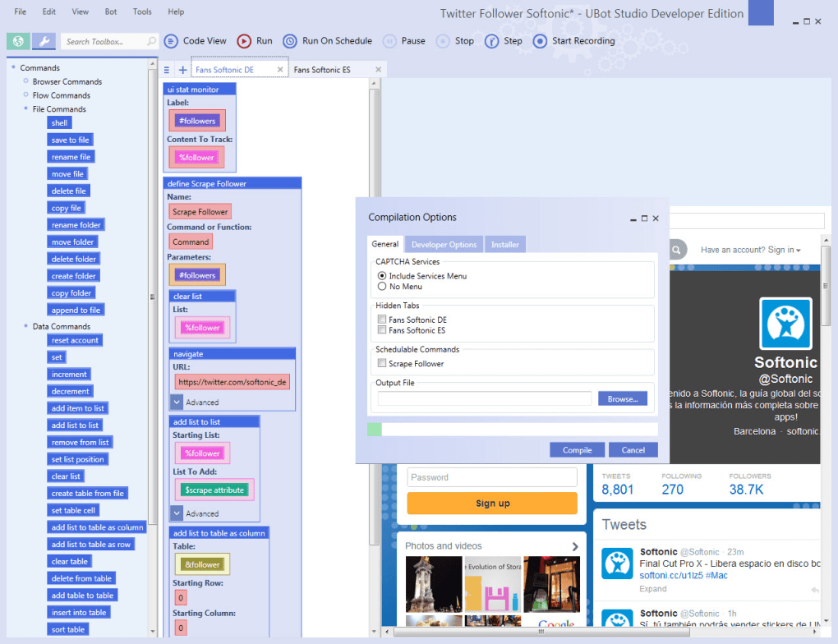Open the Help menu
This screenshot has width=838, height=644.
pyautogui.click(x=176, y=11)
